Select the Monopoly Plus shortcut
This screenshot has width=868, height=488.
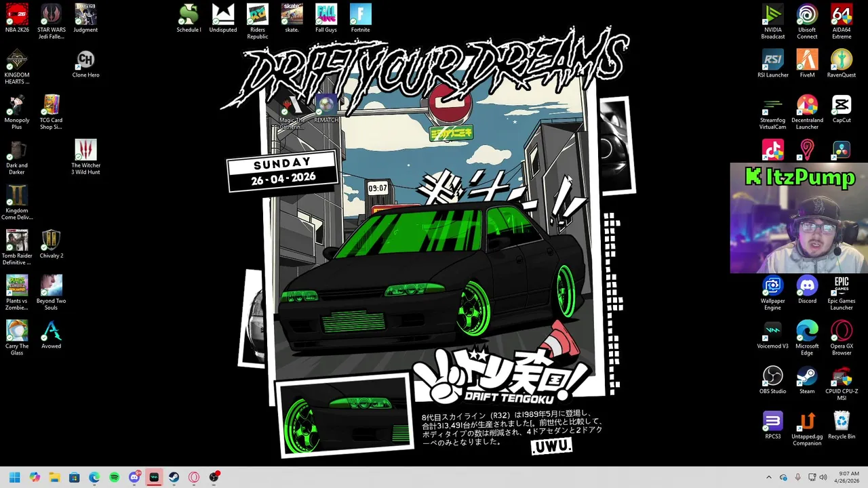click(17, 112)
